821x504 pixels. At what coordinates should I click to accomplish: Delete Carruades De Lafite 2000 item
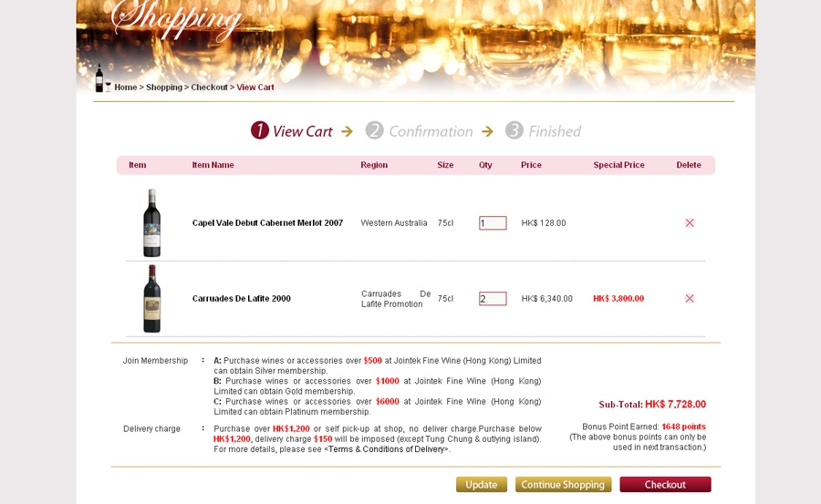tap(689, 298)
